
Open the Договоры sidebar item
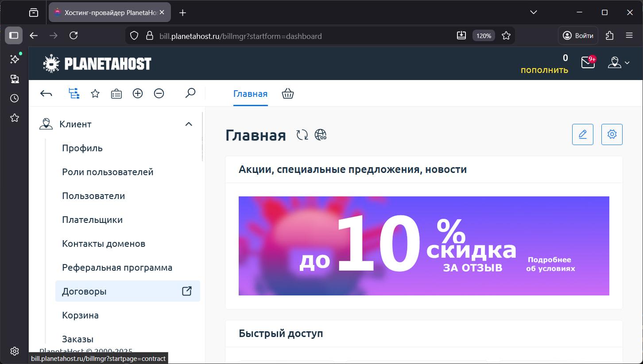(x=84, y=291)
